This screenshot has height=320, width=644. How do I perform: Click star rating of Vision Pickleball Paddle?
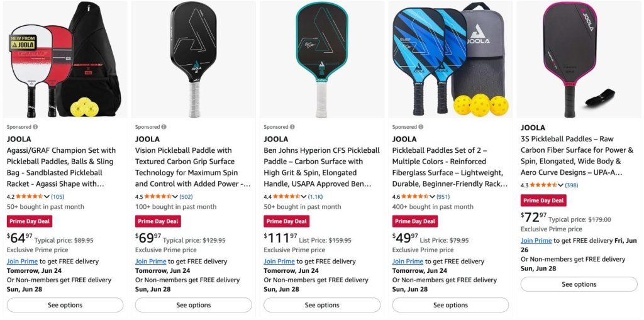pos(158,196)
